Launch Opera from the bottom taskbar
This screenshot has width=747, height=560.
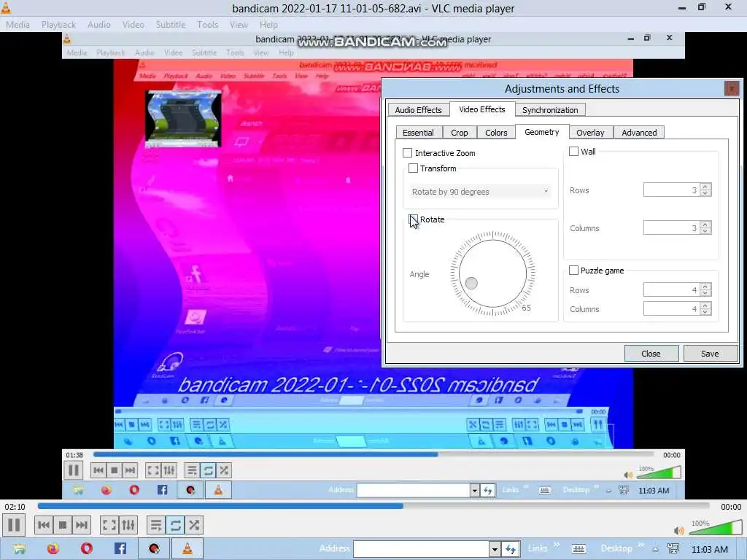click(87, 549)
